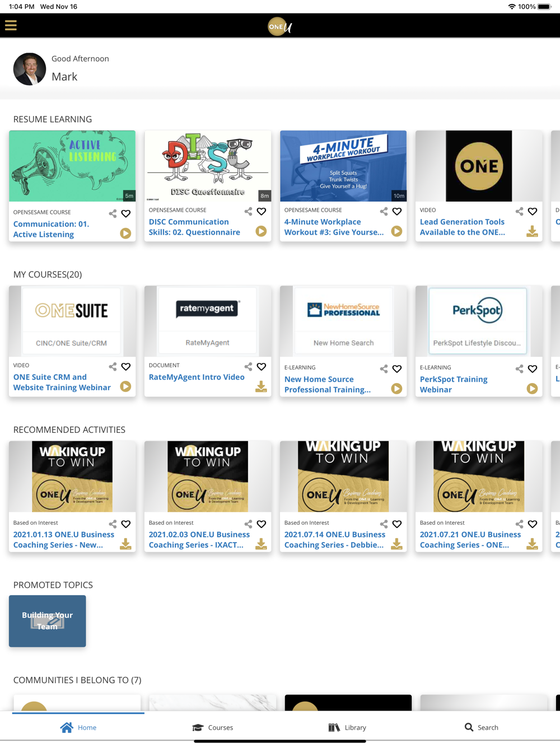The width and height of the screenshot is (560, 747).
Task: Open first Waking Up To Win thumbnail
Action: pos(72,477)
